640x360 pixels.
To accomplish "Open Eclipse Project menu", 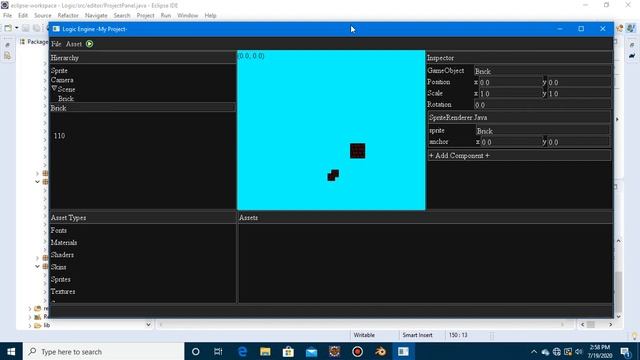I will [x=145, y=16].
